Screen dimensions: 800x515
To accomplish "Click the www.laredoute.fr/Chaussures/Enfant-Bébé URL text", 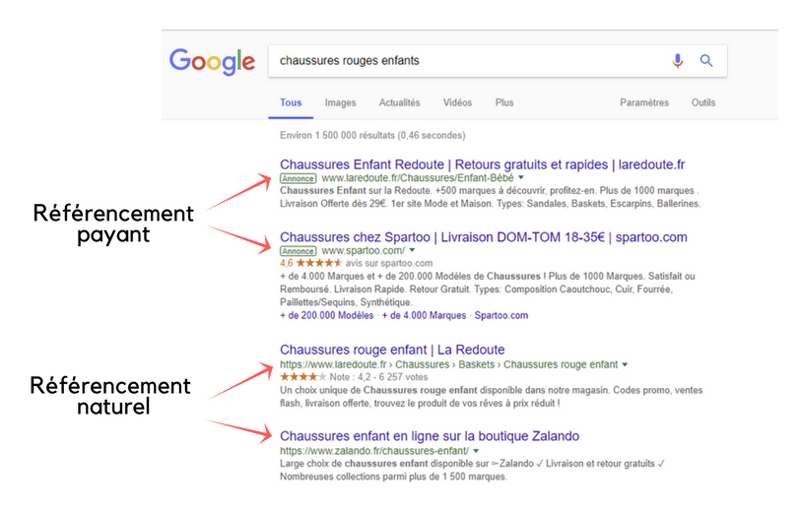I will pyautogui.click(x=417, y=178).
